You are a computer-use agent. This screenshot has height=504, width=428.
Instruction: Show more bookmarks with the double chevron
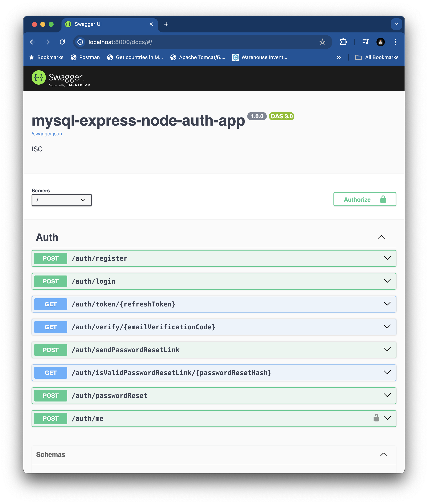coord(338,57)
